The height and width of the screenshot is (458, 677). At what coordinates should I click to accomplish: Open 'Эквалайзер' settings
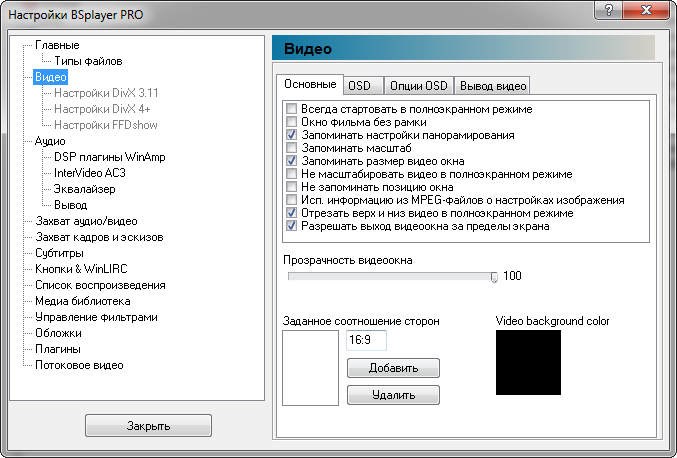(84, 189)
